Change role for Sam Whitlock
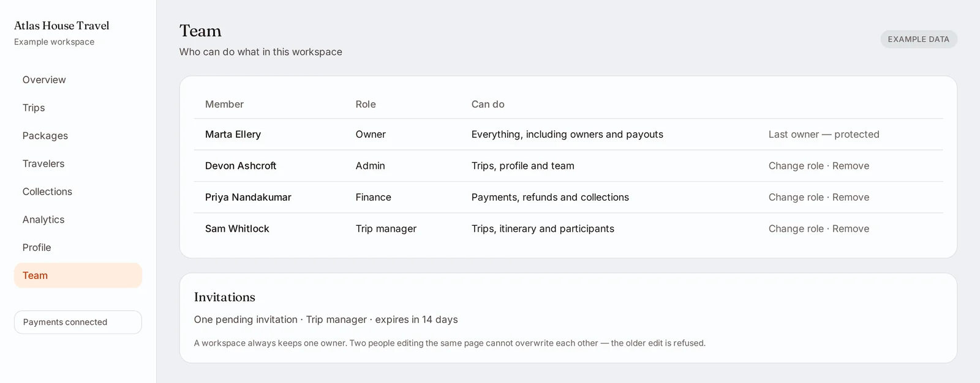 (796, 229)
